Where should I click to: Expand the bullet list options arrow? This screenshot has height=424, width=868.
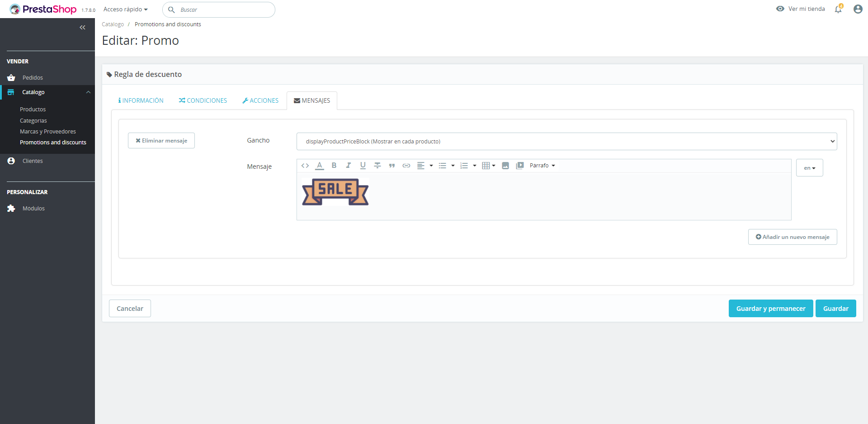click(453, 166)
